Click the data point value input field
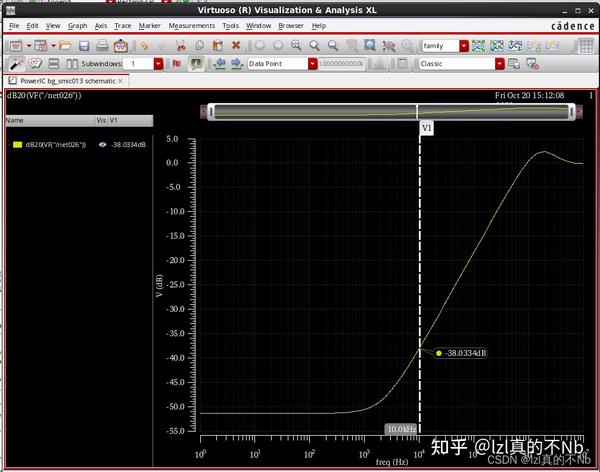This screenshot has width=600, height=472. pos(341,64)
